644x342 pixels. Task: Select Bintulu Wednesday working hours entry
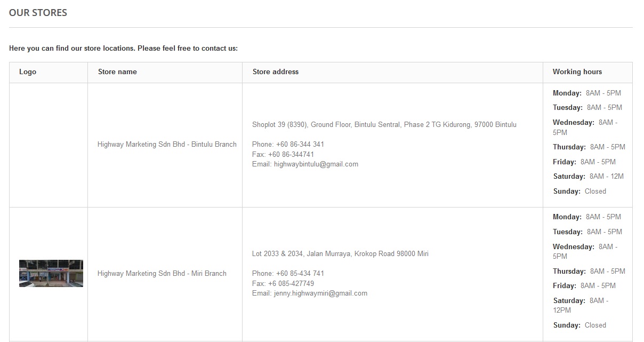pos(585,127)
